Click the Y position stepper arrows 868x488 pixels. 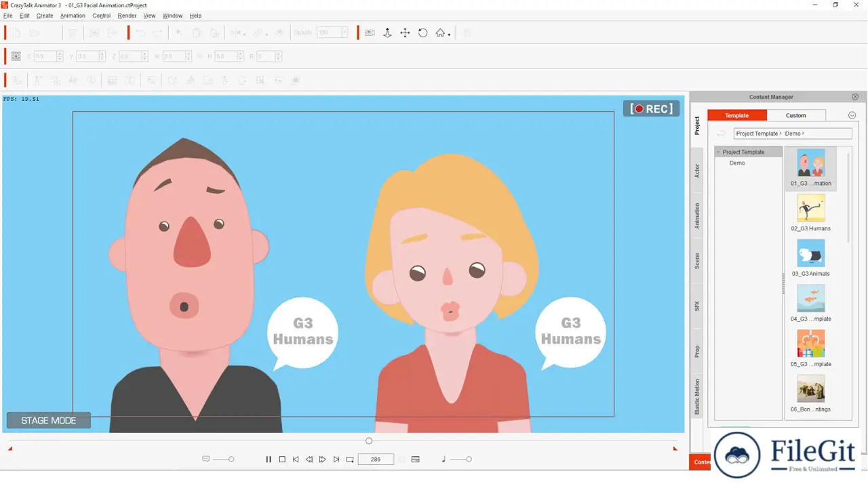[x=102, y=56]
